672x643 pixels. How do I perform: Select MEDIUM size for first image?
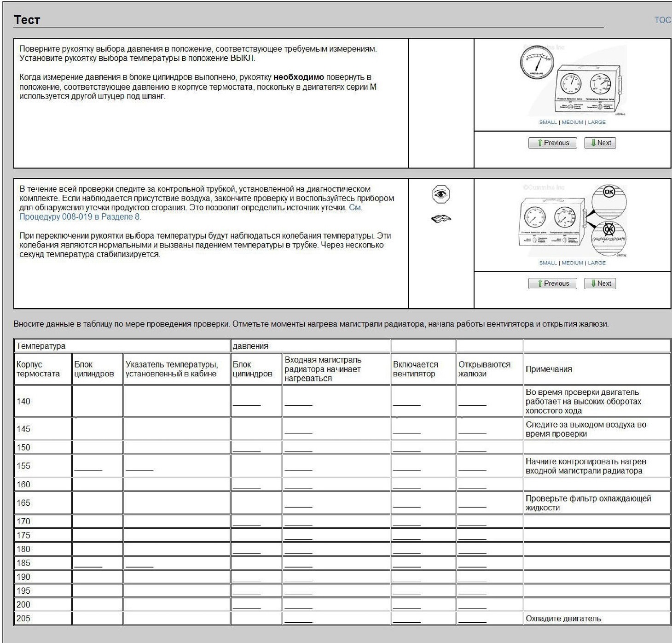click(572, 122)
